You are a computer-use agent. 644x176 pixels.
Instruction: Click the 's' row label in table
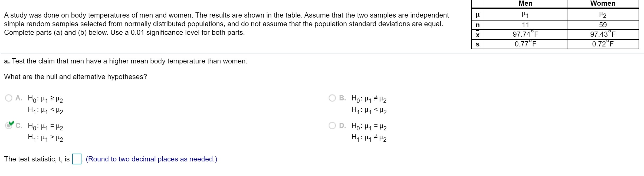[478, 44]
